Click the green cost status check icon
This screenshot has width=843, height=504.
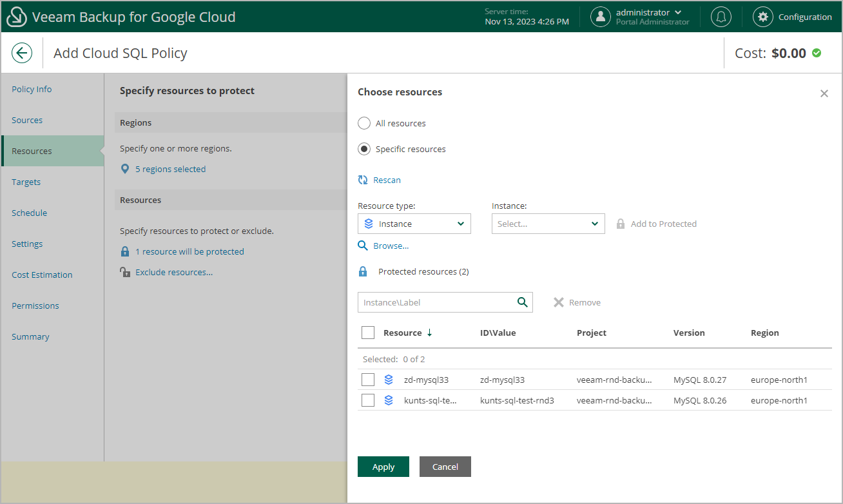click(817, 53)
